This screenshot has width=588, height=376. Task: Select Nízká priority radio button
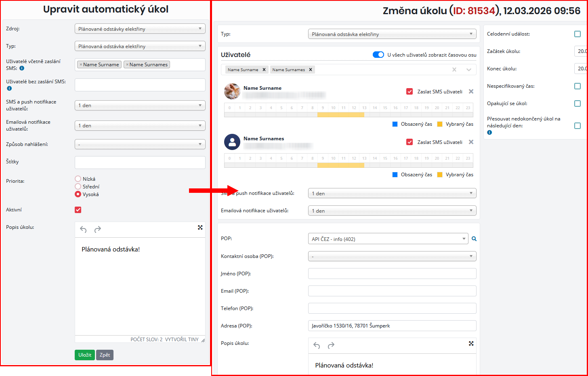coord(78,179)
